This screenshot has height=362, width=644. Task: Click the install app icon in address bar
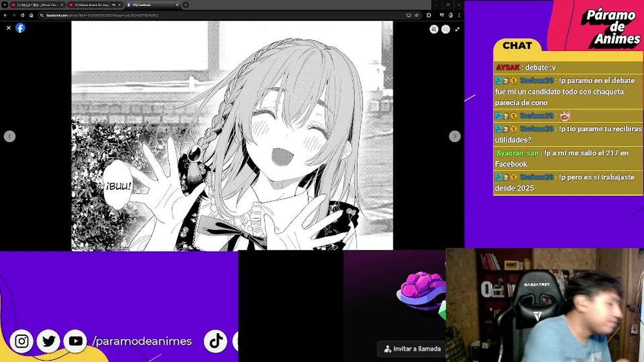(409, 15)
